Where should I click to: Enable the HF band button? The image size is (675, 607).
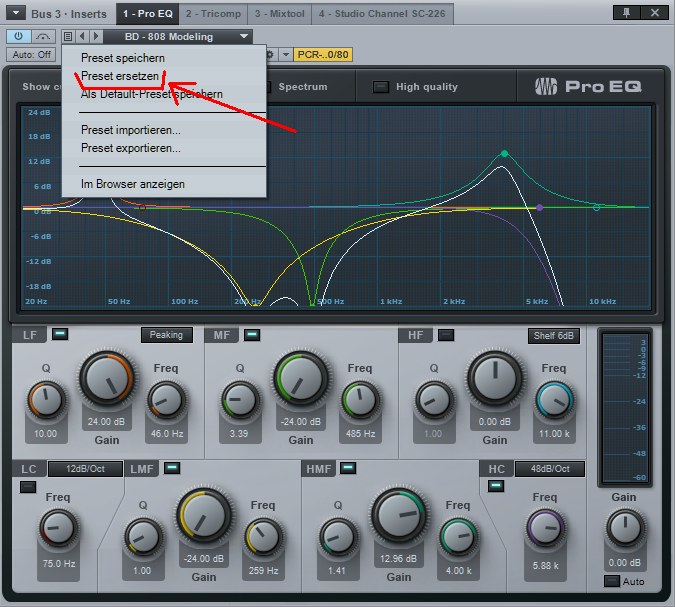point(446,335)
